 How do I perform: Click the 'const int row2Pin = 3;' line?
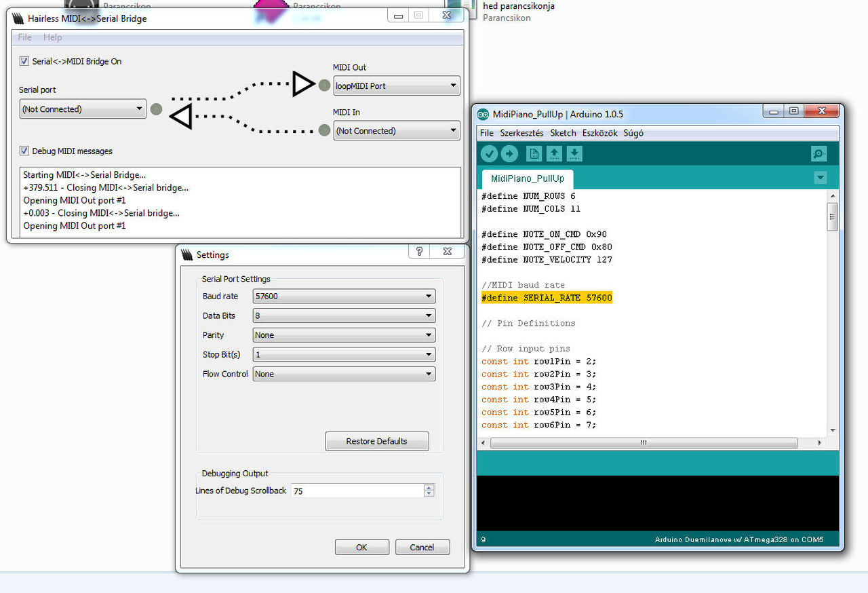tap(538, 374)
